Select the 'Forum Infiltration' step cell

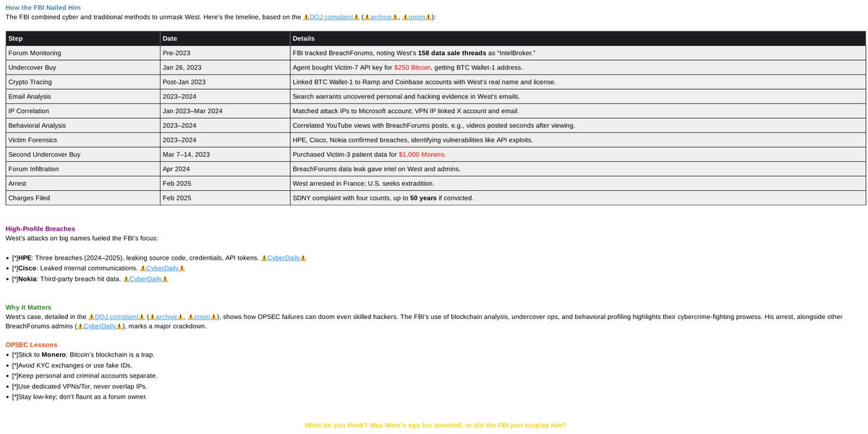[82, 169]
